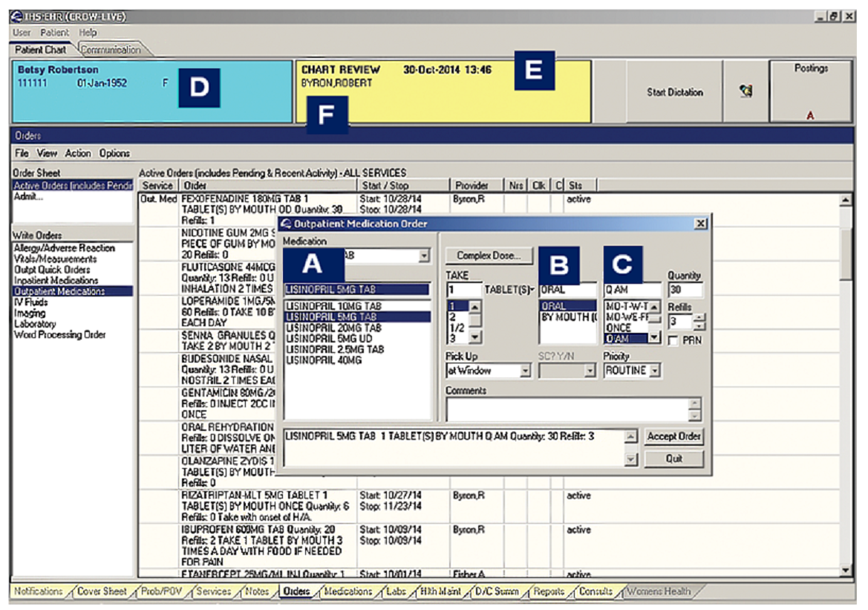Select dose 1/2 in the TAKE list
This screenshot has width=868, height=610.
pyautogui.click(x=457, y=328)
